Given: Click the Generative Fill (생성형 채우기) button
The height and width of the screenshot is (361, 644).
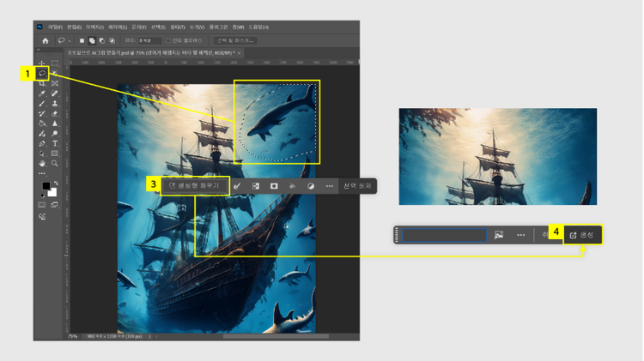Looking at the screenshot, I should click(x=194, y=186).
